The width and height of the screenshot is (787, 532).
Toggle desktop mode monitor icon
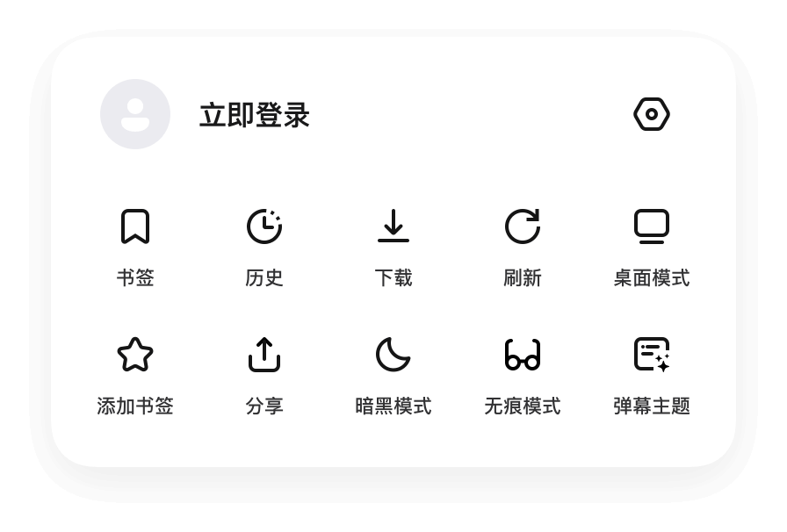coord(652,226)
